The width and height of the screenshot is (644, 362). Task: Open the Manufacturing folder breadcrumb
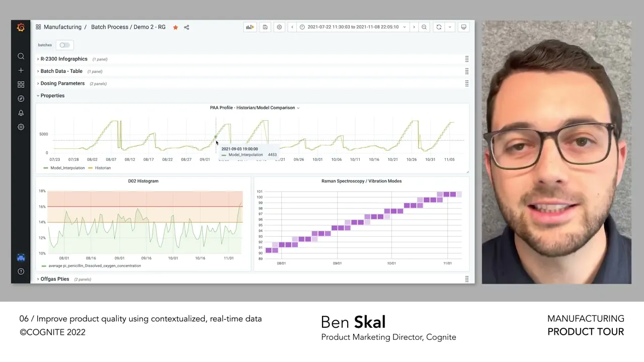coord(62,27)
